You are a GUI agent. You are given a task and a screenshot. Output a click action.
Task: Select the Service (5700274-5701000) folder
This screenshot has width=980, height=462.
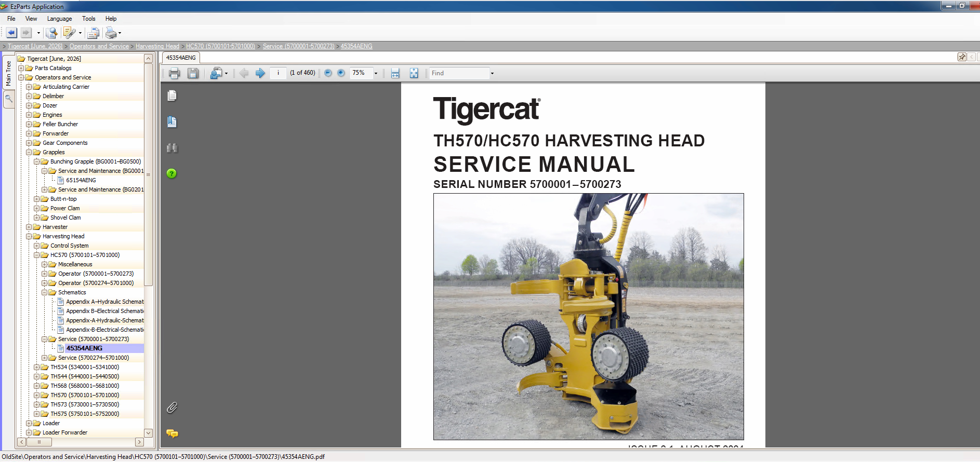click(94, 358)
